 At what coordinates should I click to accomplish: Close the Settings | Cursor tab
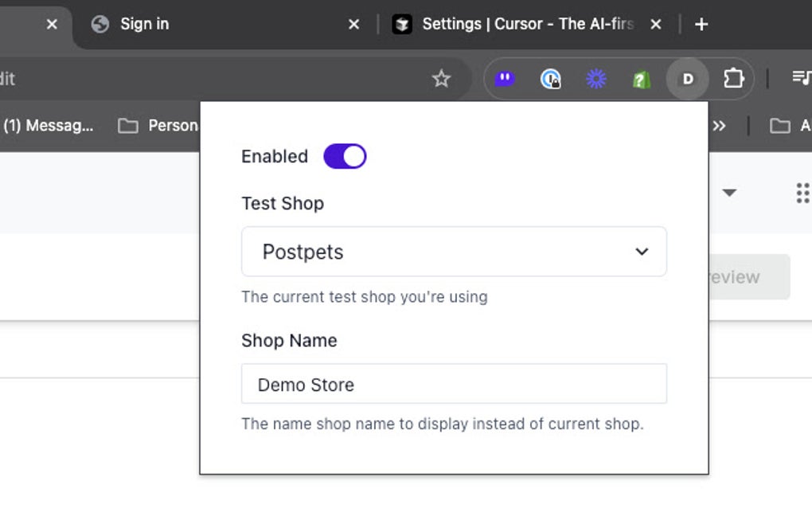point(656,25)
